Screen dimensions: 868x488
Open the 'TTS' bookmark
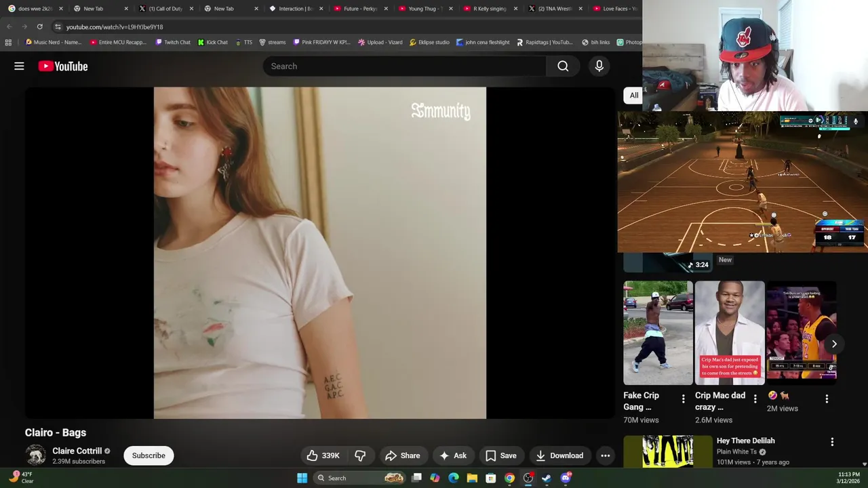pos(243,42)
